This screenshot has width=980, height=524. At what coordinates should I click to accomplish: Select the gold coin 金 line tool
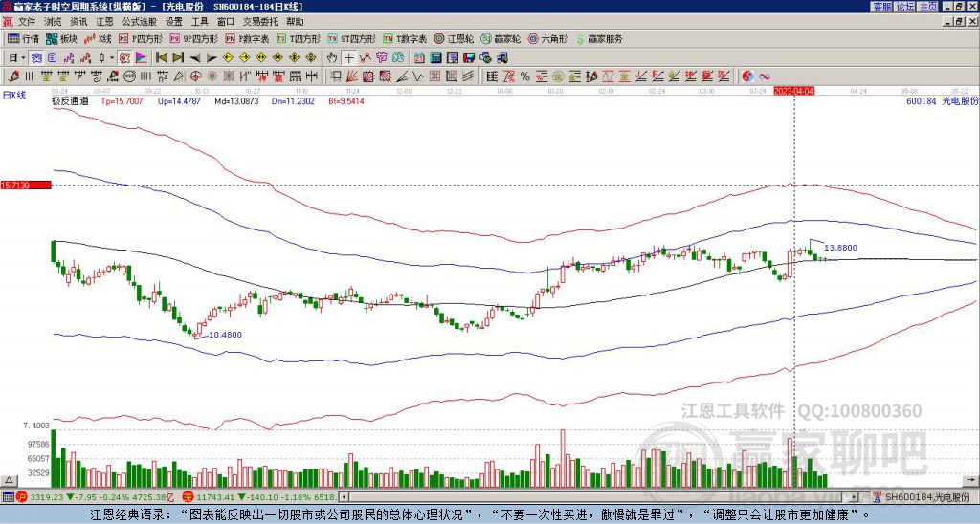pyautogui.click(x=558, y=76)
